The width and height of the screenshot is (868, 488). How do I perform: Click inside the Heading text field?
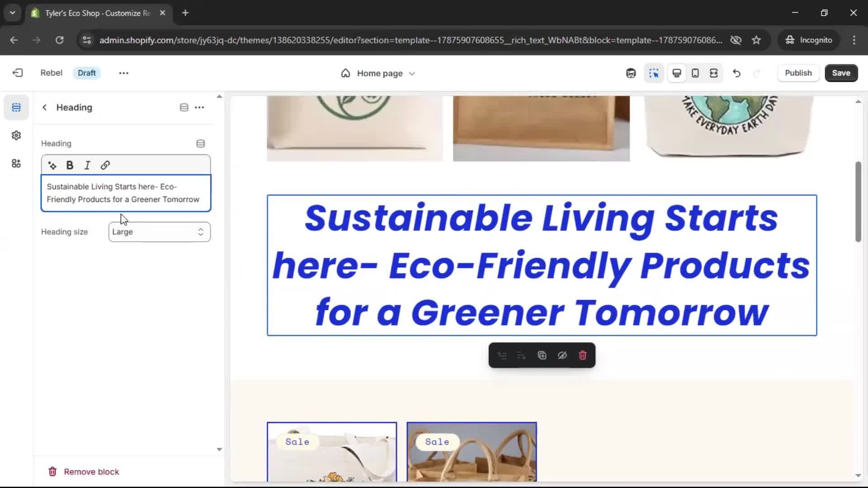[126, 193]
